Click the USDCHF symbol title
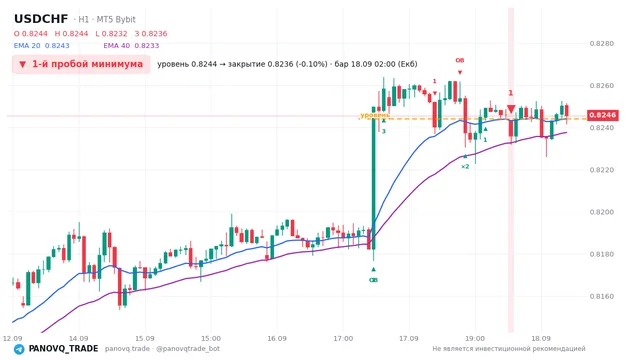This screenshot has height=360, width=640. point(41,19)
